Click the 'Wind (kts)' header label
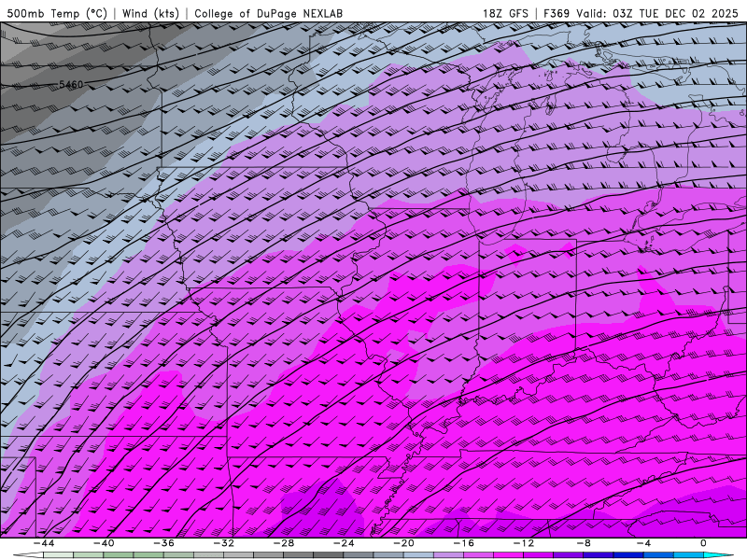This screenshot has width=747, height=560. 150,13
